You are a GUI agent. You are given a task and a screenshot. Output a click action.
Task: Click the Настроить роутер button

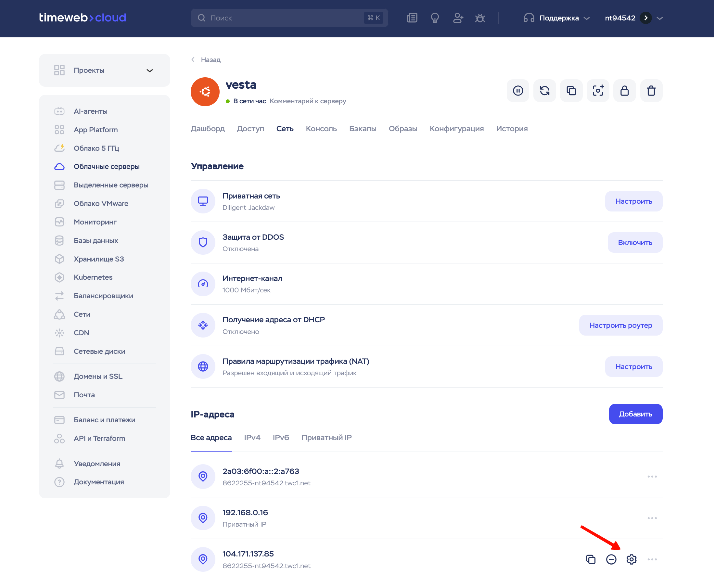click(620, 325)
